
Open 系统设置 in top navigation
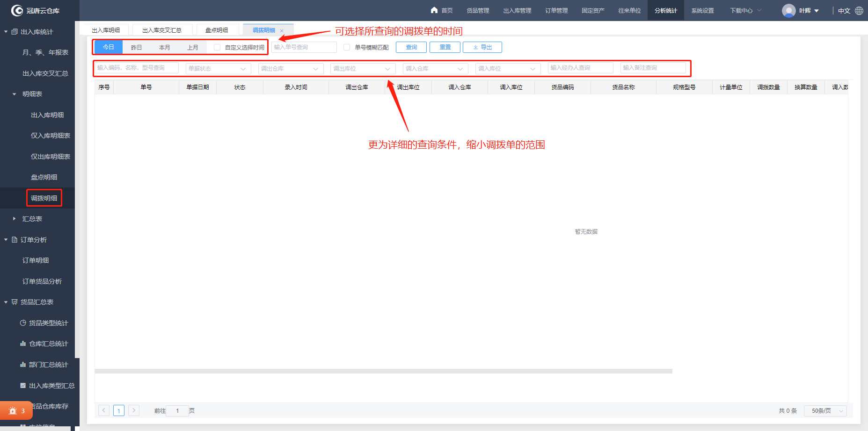[x=702, y=10]
